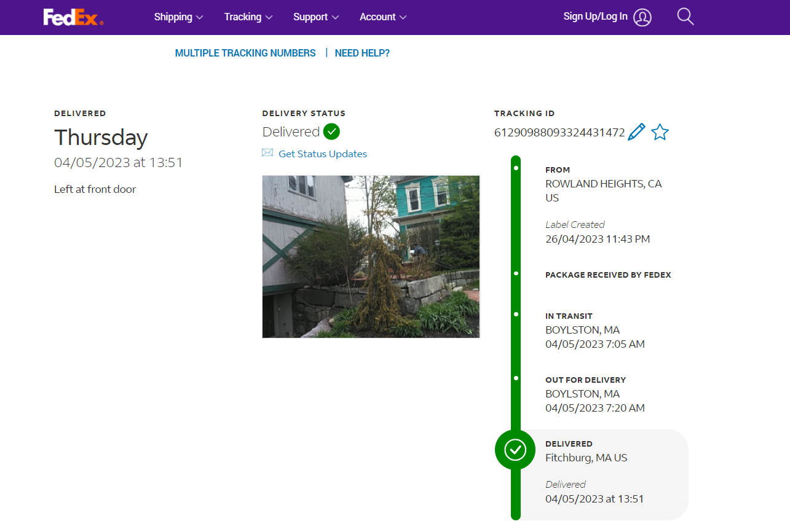Expand the Tracking dropdown menu
Screen dimensions: 790x532
[248, 17]
